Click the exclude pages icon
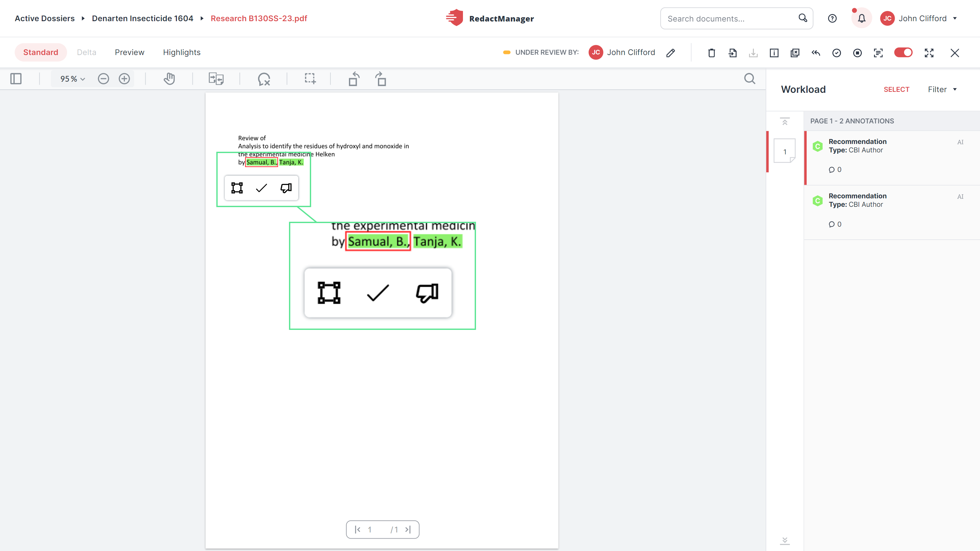This screenshot has height=551, width=980. click(x=795, y=53)
